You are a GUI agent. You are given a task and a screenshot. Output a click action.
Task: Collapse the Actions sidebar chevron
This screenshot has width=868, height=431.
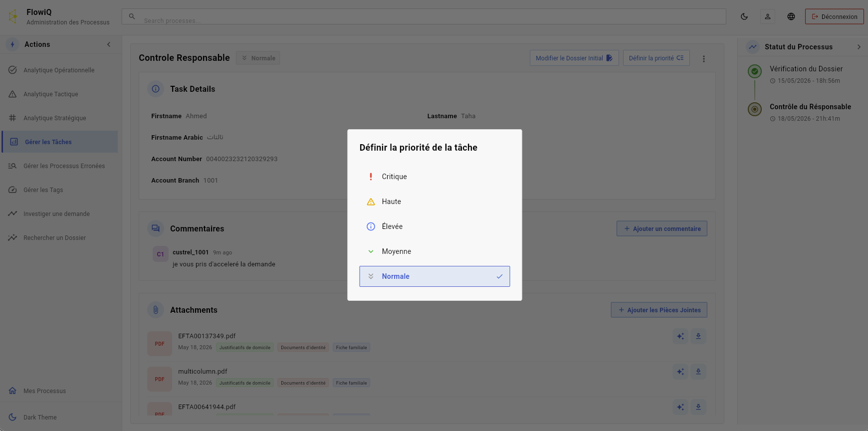[x=109, y=44]
